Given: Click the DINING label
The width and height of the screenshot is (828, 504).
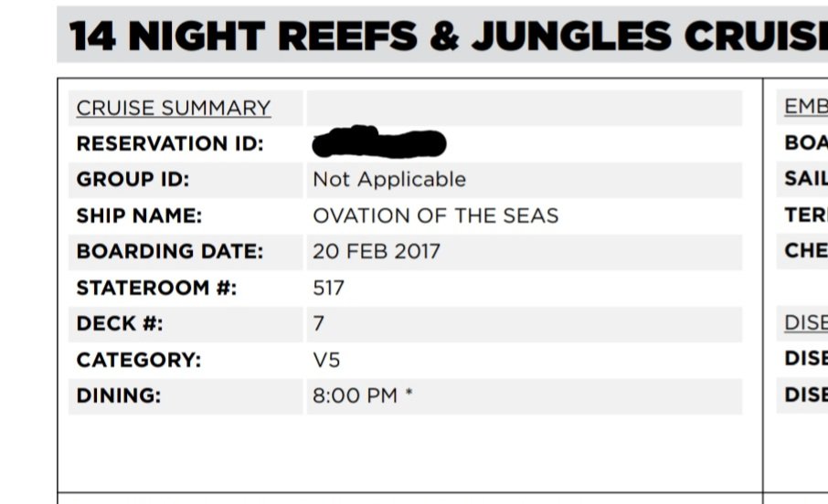Looking at the screenshot, I should 118,396.
